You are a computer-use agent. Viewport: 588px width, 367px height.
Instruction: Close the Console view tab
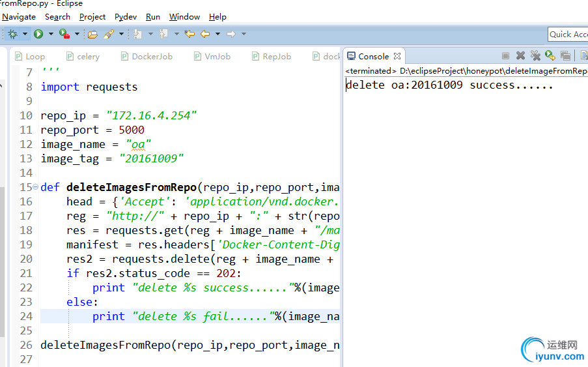(x=397, y=56)
